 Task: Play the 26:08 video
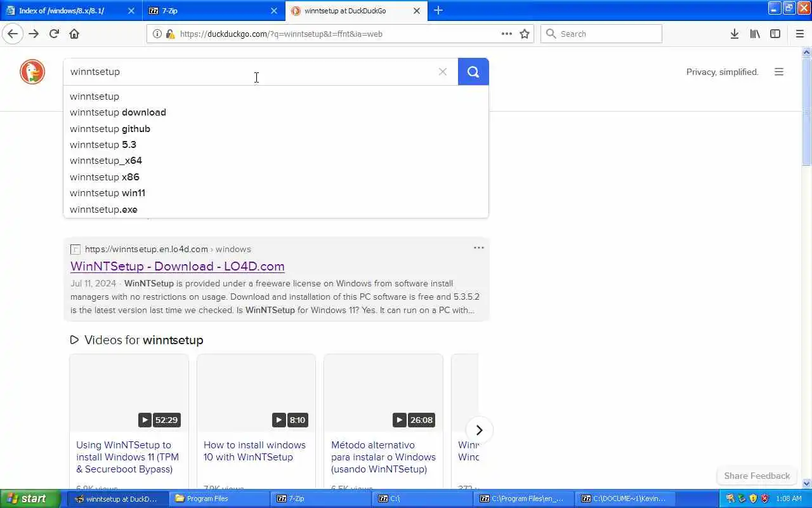(x=383, y=393)
